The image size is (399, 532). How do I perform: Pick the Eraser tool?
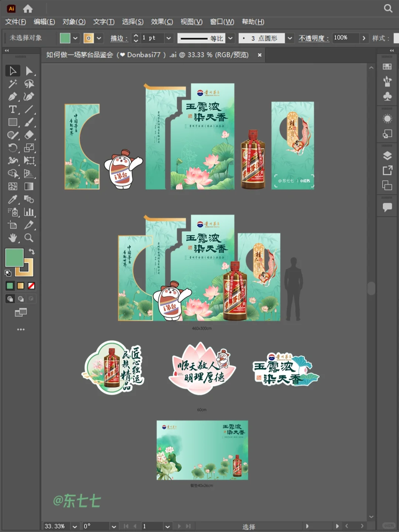[29, 135]
